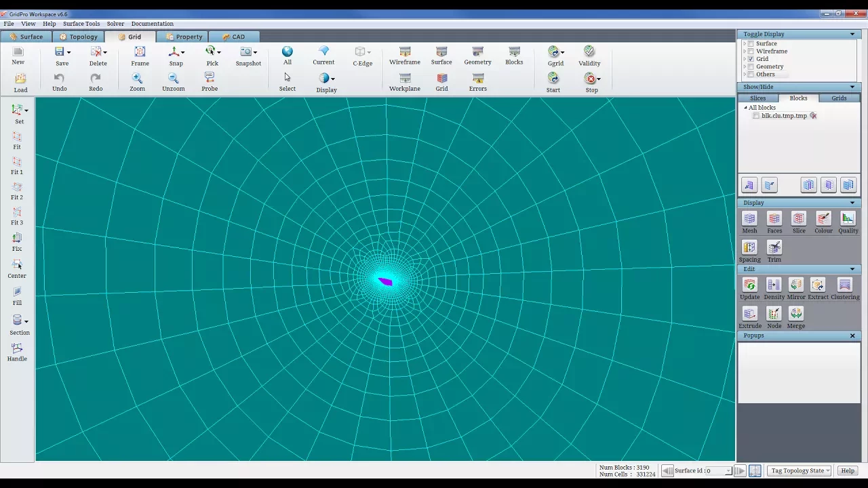Click the Extract edit icon
Image resolution: width=868 pixels, height=488 pixels.
click(x=818, y=285)
